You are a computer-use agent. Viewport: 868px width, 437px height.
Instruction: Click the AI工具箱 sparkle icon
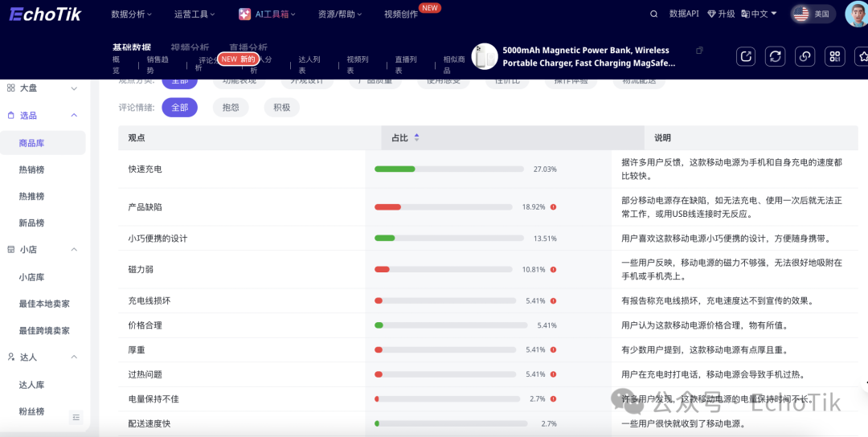click(244, 14)
